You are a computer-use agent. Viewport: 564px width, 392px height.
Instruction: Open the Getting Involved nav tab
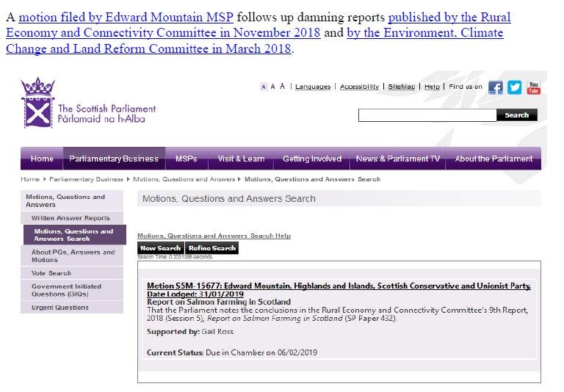click(x=312, y=159)
